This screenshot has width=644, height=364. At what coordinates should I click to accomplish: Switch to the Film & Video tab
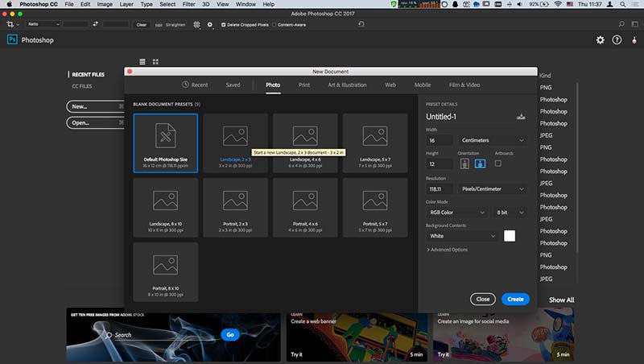pyautogui.click(x=464, y=85)
